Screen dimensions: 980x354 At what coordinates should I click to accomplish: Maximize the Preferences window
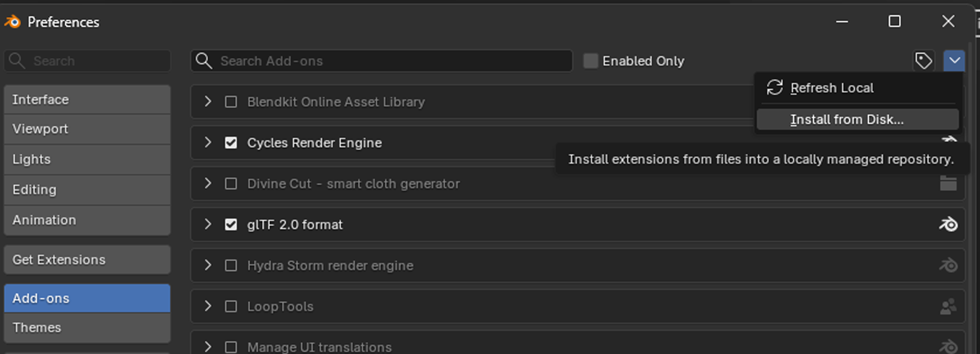[x=895, y=21]
